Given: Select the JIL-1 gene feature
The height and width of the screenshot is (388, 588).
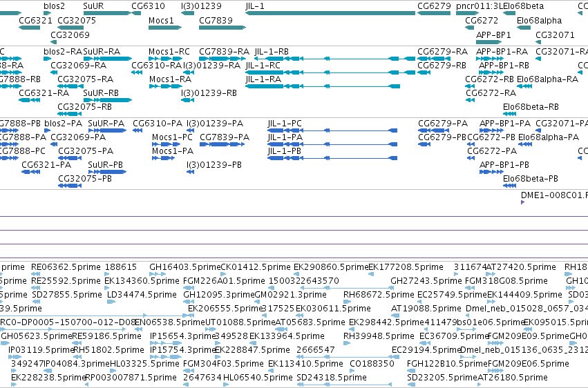Looking at the screenshot, I should click(x=330, y=13).
